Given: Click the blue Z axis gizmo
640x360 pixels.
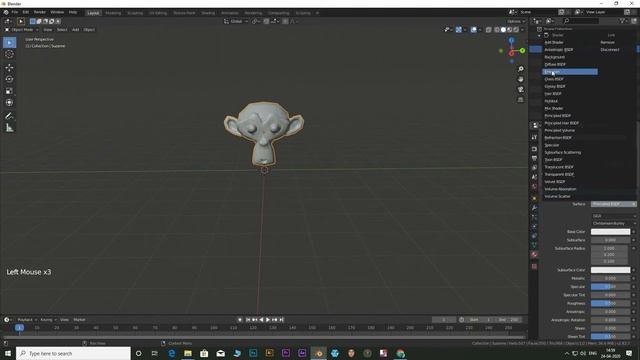Looking at the screenshot, I should coord(511,40).
